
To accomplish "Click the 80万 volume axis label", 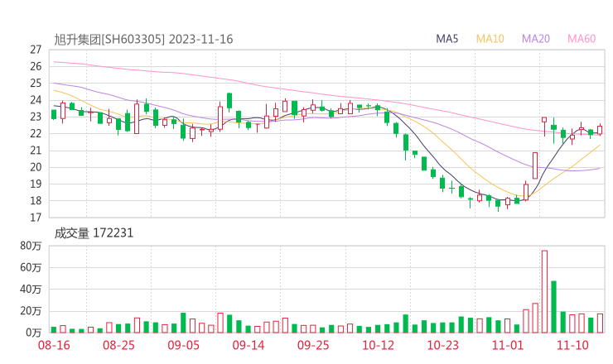I will pos(31,246).
